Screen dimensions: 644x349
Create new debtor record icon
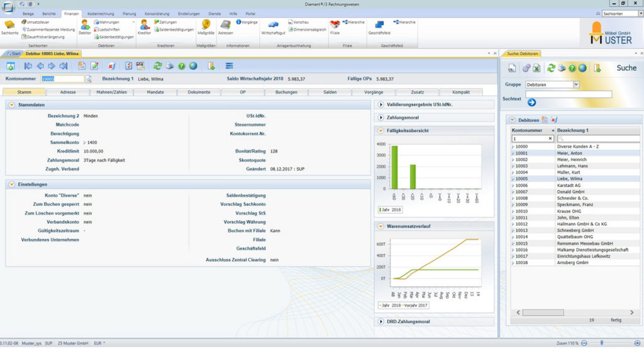pos(82,66)
